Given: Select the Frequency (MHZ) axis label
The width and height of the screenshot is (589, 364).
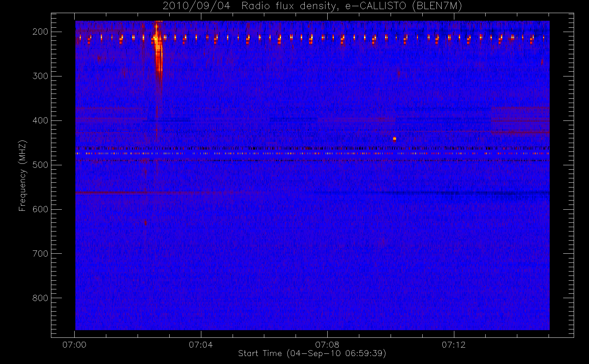Looking at the screenshot, I should (23, 175).
